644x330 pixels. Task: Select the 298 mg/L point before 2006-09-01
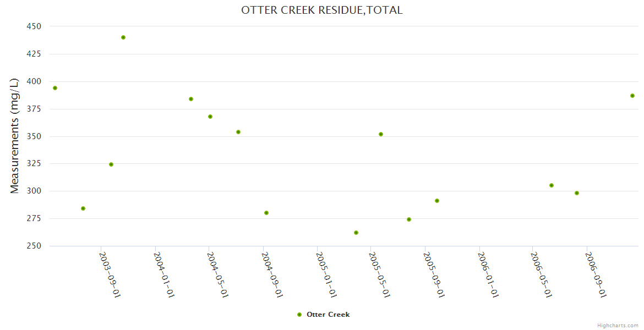click(577, 193)
